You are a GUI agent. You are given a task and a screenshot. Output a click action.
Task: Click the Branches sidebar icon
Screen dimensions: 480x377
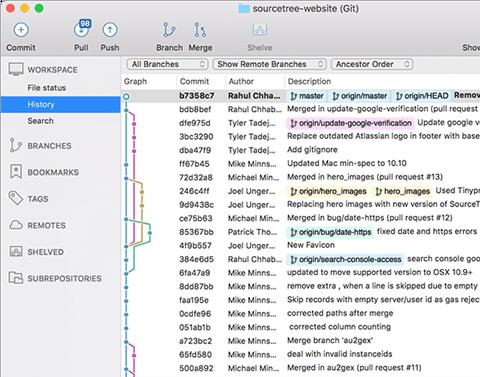point(15,145)
